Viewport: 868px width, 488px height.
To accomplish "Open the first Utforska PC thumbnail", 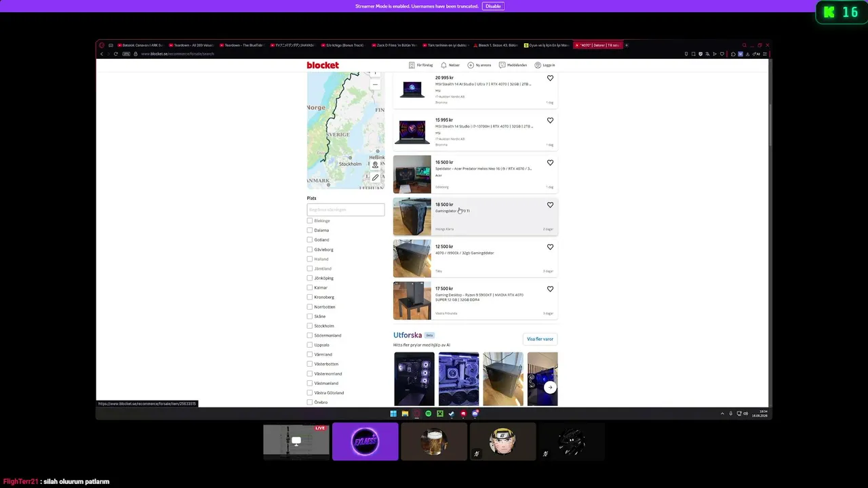I will [x=414, y=379].
